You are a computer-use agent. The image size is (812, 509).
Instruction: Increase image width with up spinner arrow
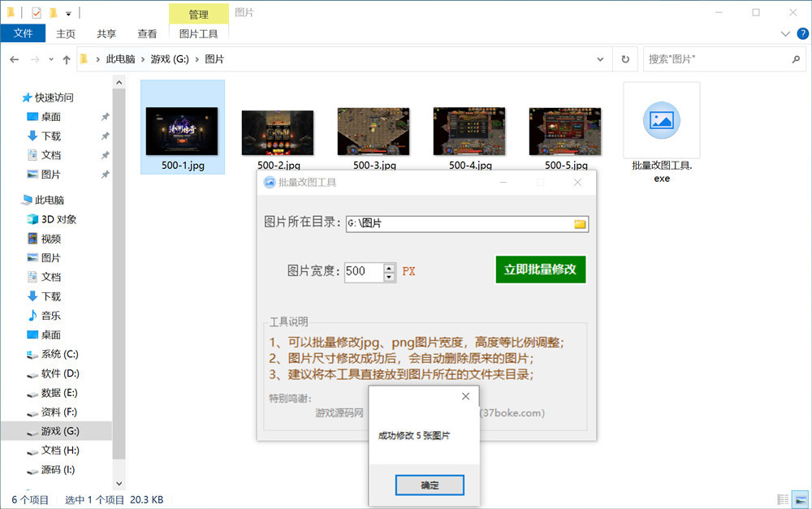(389, 266)
